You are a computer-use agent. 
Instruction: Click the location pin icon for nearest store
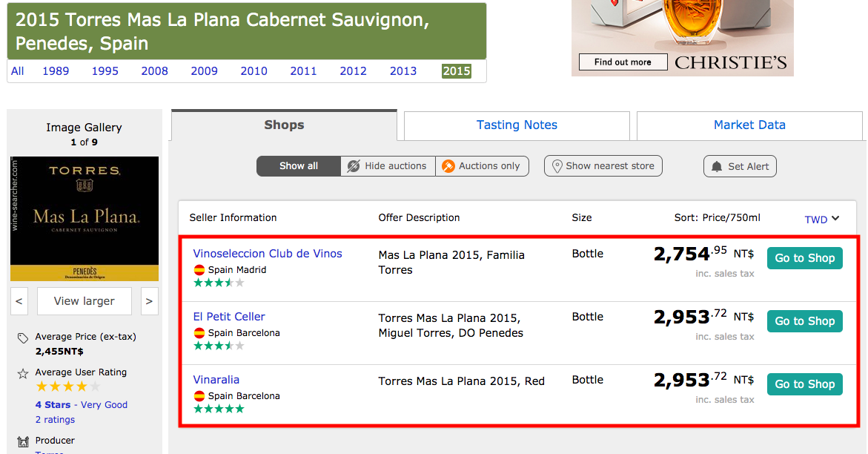coord(557,166)
